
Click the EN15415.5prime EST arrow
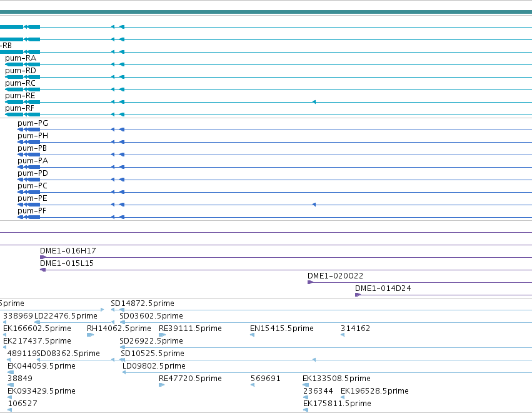252,335
